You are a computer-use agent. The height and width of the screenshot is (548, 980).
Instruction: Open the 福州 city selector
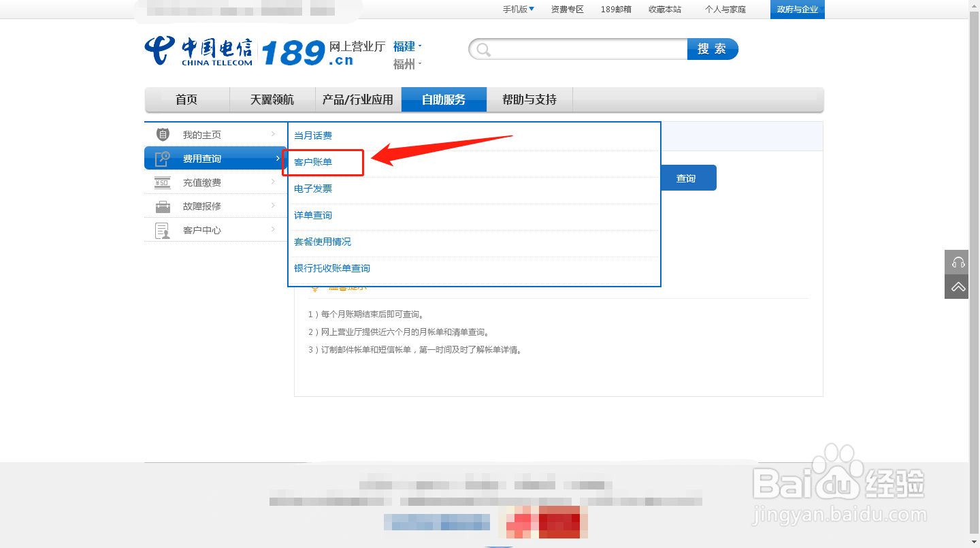408,64
